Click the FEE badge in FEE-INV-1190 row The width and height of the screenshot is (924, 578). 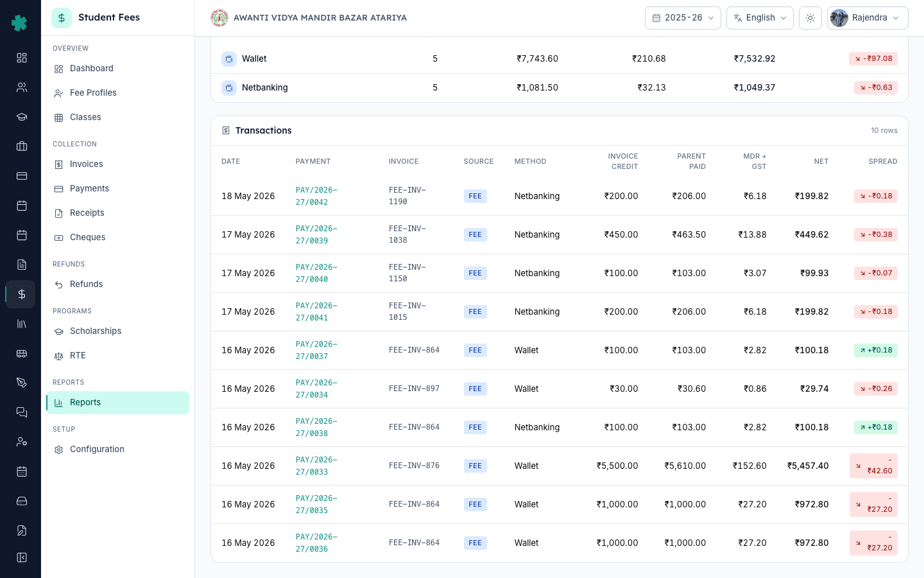coord(475,197)
